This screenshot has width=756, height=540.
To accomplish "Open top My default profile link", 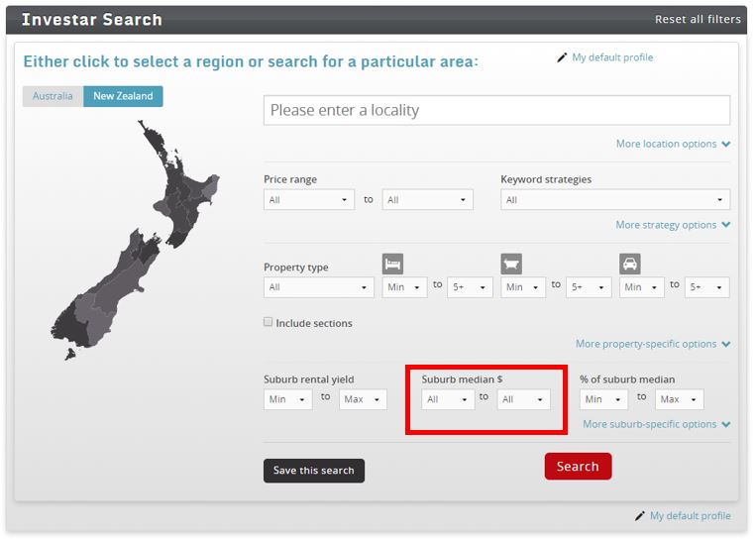I will coord(612,57).
